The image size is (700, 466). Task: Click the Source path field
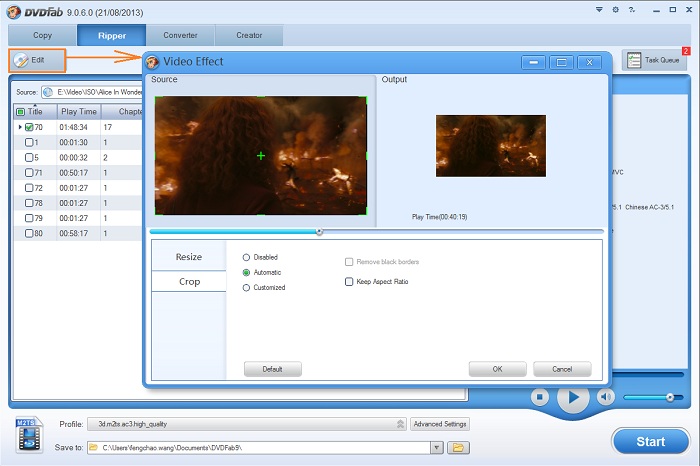coord(92,92)
